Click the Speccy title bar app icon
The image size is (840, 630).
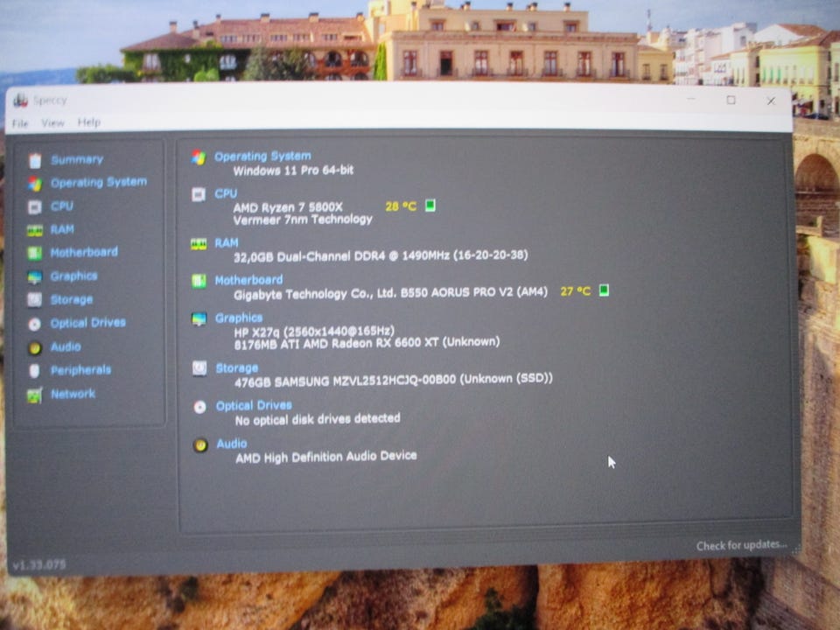pos(20,100)
